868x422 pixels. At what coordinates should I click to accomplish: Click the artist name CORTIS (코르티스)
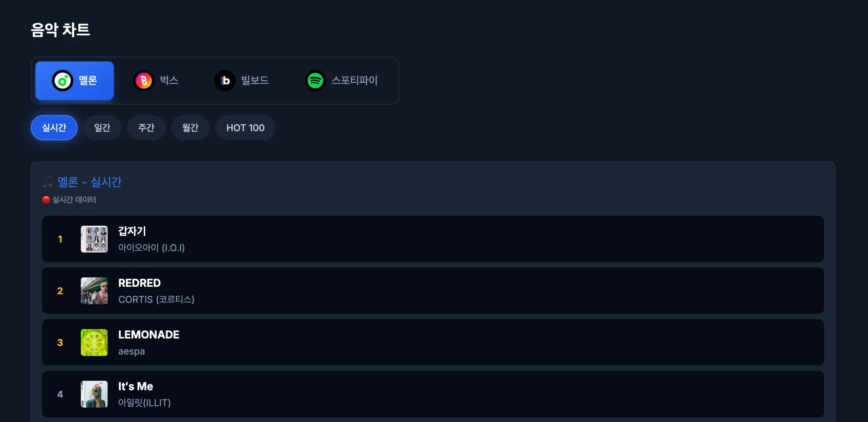(156, 299)
